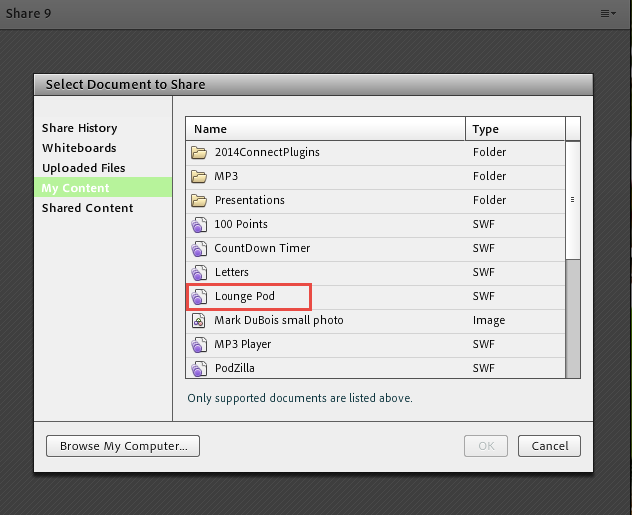The width and height of the screenshot is (632, 515).
Task: Select the Mark DuBois small photo image icon
Action: pos(198,321)
